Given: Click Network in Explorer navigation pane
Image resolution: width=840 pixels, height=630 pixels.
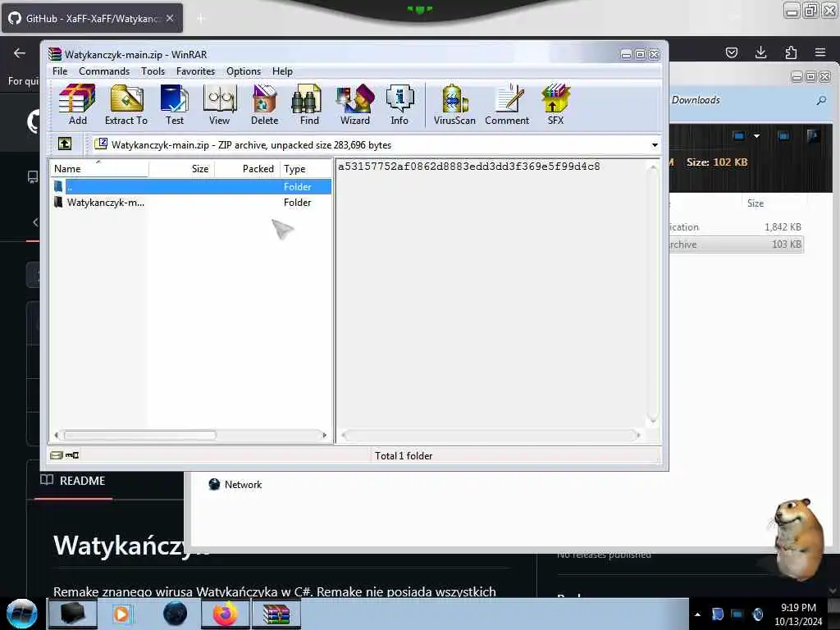Looking at the screenshot, I should pyautogui.click(x=235, y=484).
